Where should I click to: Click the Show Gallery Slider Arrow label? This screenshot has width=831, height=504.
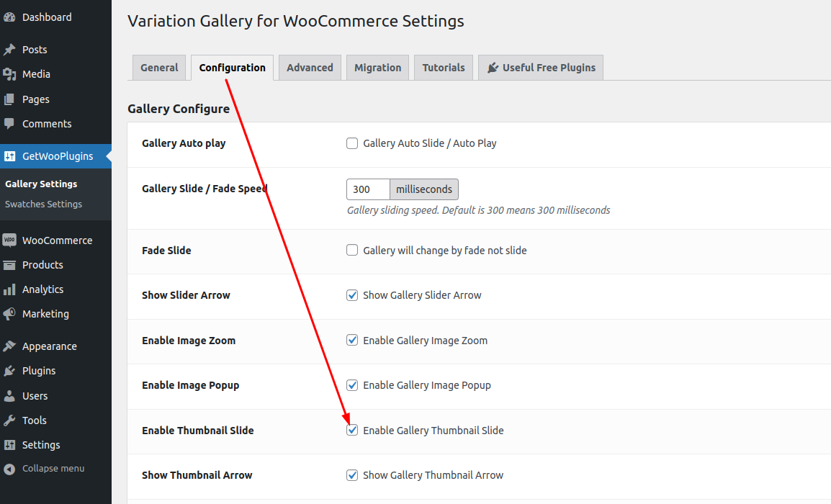point(422,295)
